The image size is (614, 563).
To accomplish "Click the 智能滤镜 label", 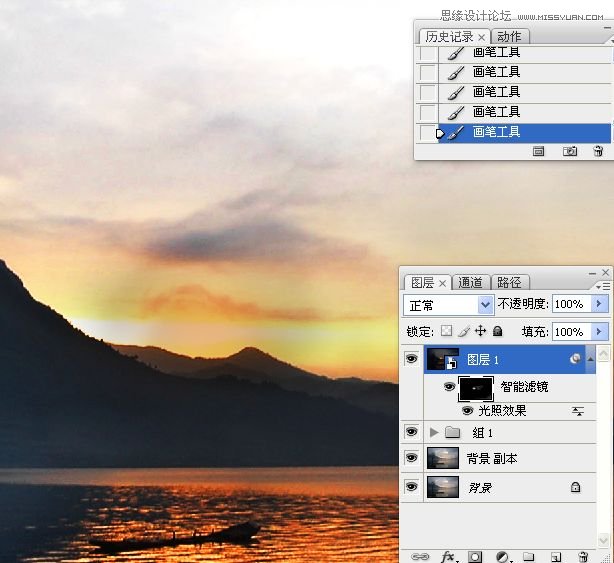I will pos(524,387).
